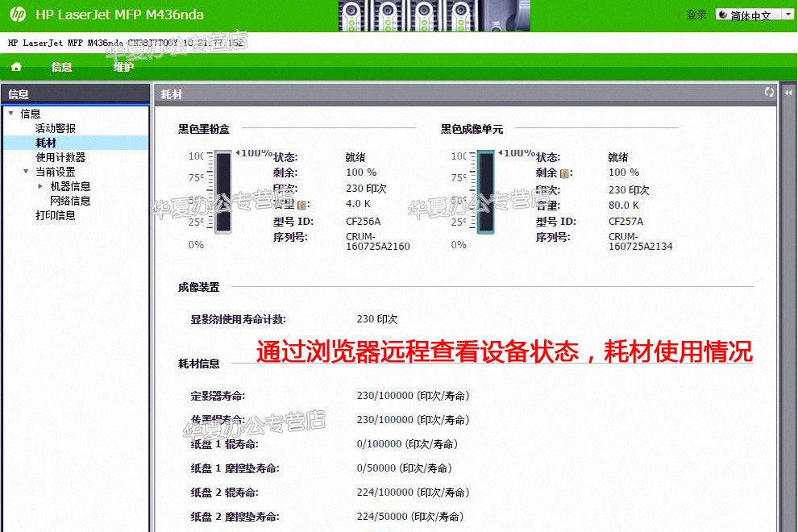Open 打印信息 in the sidebar
This screenshot has height=532, width=798.
[x=55, y=215]
